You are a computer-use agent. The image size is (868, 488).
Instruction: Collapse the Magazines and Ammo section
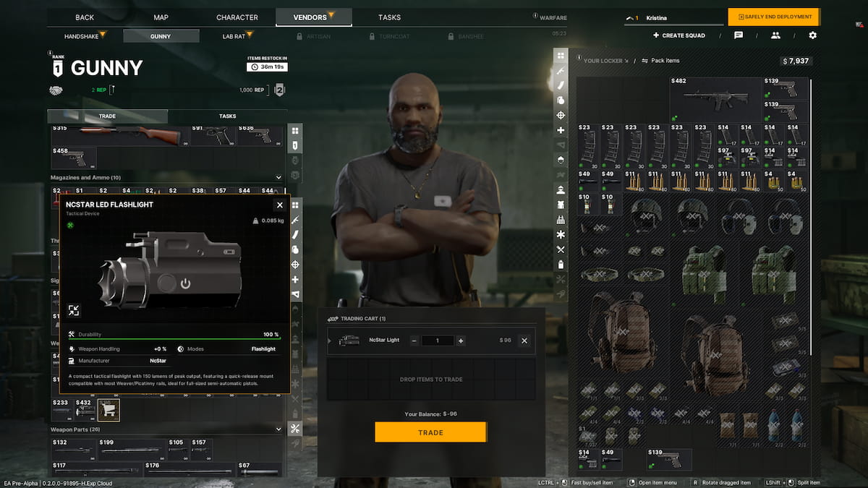[x=279, y=177]
